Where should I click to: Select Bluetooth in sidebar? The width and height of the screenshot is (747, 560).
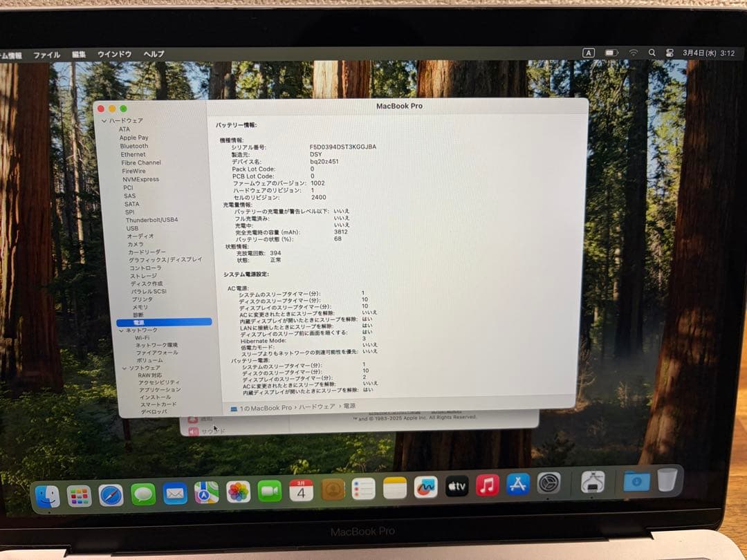(134, 146)
